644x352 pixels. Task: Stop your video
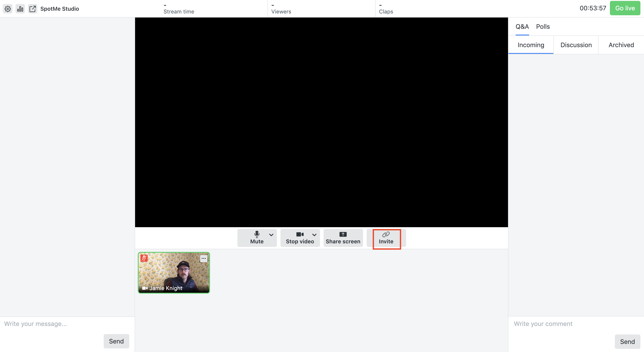tap(300, 238)
